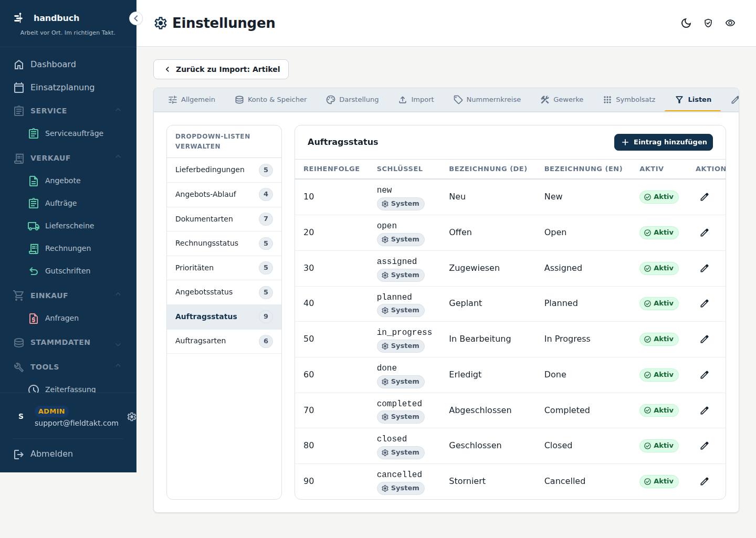The image size is (756, 538).
Task: Collapse the sidebar with the chevron button
Action: coord(135,18)
